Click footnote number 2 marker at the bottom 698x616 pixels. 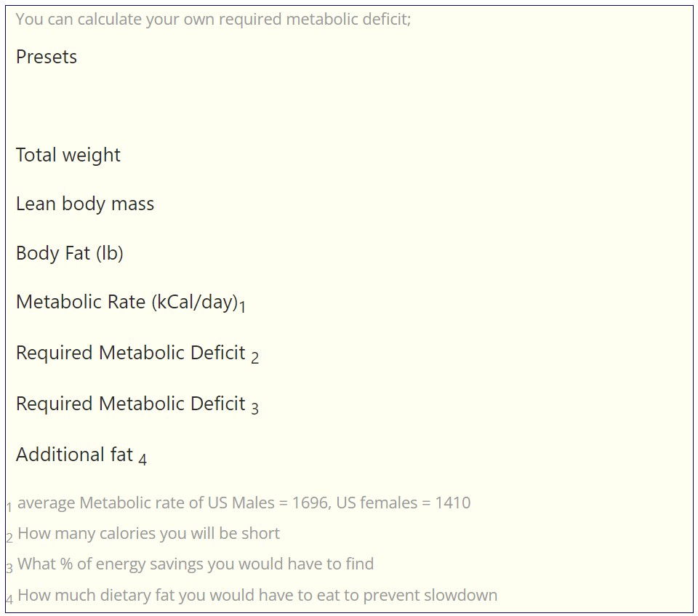9,538
